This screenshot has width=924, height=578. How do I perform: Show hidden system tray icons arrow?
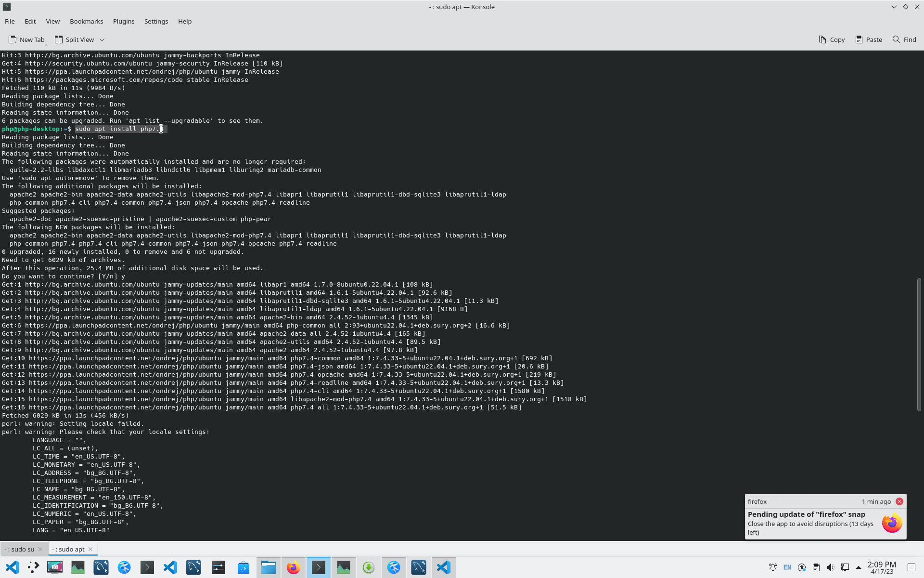(859, 567)
